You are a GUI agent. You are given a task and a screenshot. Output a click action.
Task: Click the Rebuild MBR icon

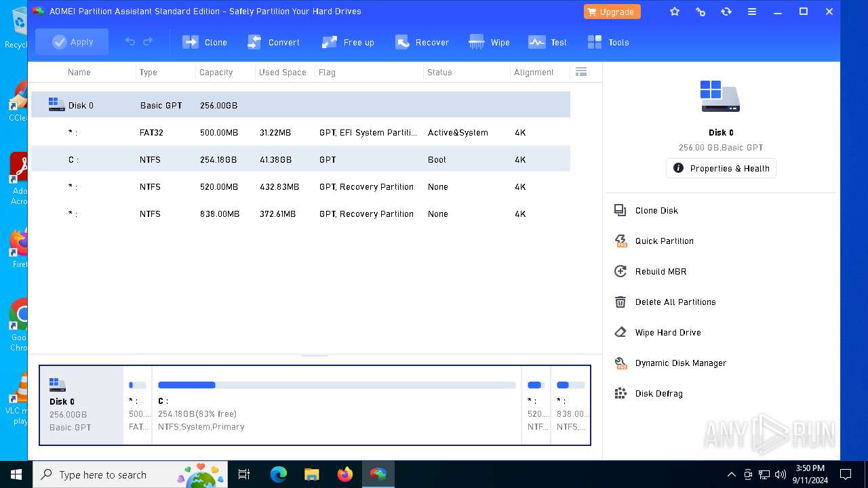tap(620, 271)
